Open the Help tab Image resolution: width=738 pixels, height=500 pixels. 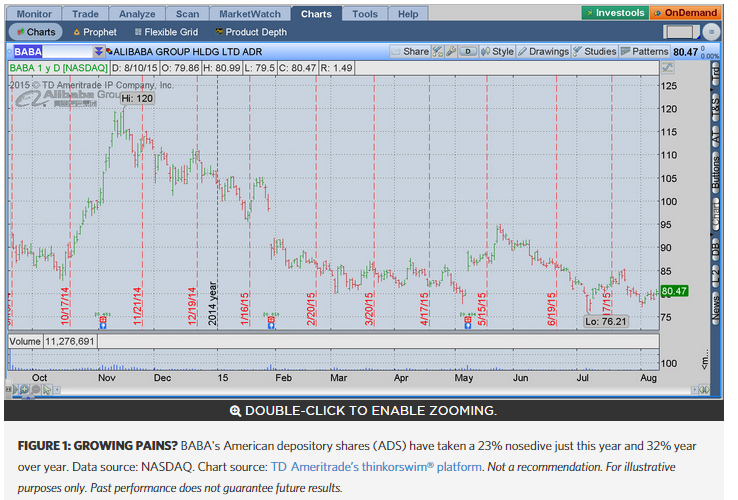[408, 14]
